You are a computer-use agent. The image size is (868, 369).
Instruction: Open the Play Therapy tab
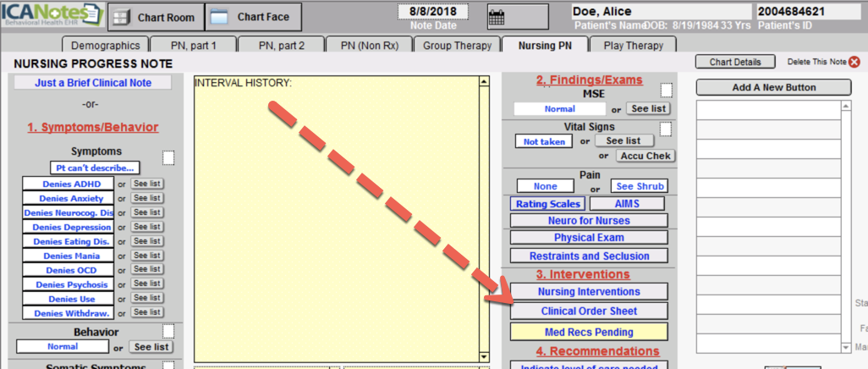point(634,46)
